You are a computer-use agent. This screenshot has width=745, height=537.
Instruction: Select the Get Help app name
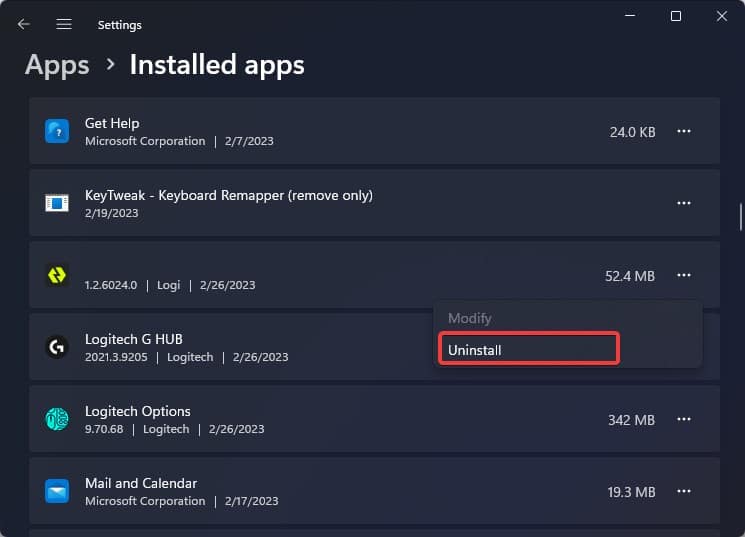112,123
